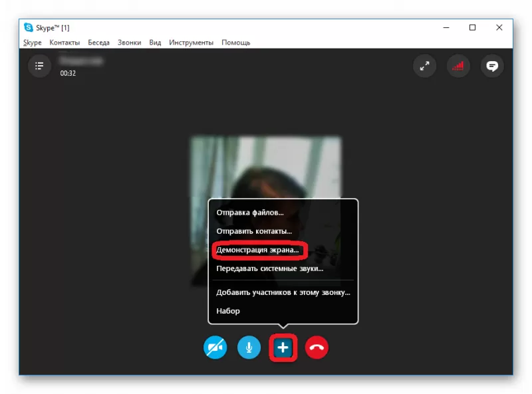Open the Беседа menu
The height and width of the screenshot is (394, 532).
(98, 43)
